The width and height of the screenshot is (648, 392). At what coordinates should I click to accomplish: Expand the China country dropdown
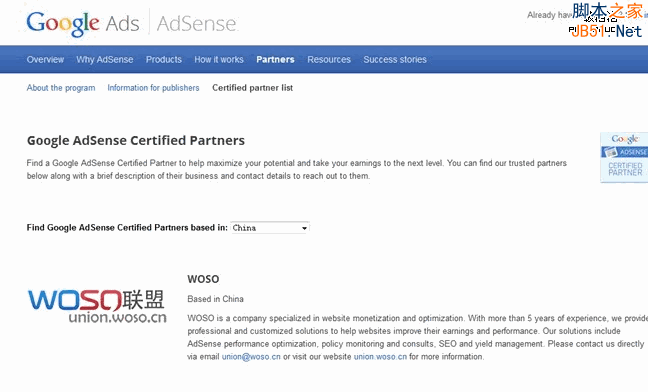pos(270,228)
